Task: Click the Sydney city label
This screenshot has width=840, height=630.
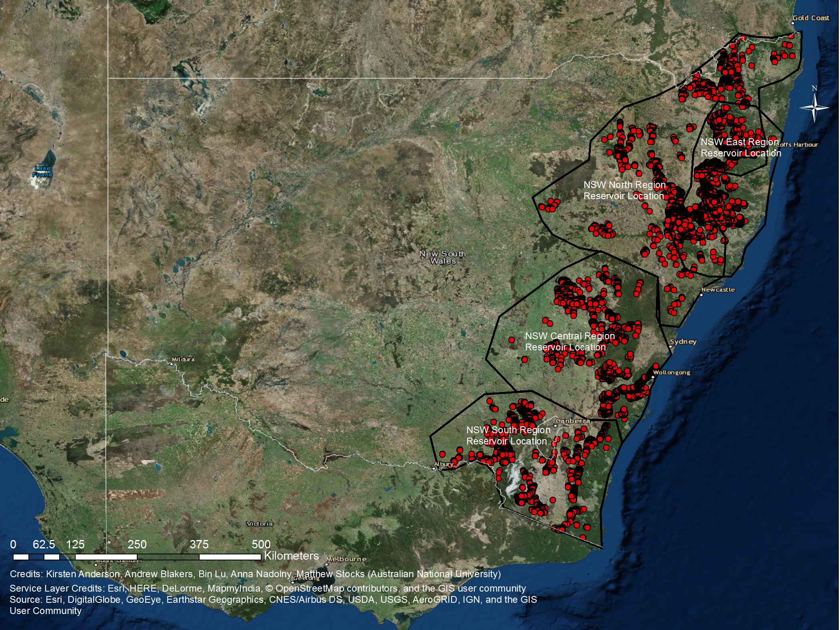Action: [x=683, y=342]
